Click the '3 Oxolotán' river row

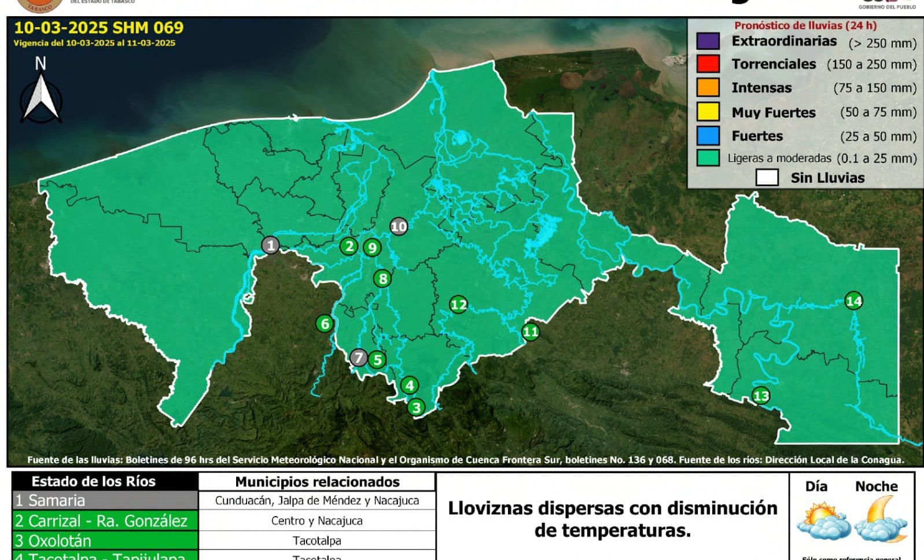105,541
